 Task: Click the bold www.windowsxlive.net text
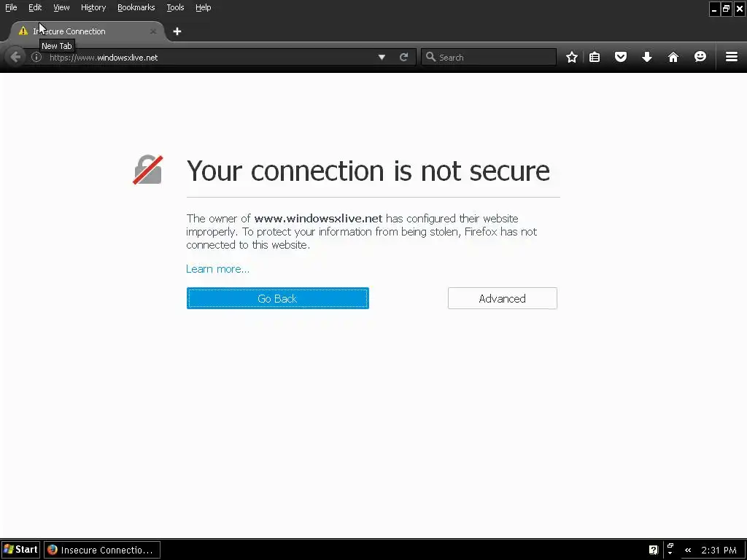pos(318,219)
